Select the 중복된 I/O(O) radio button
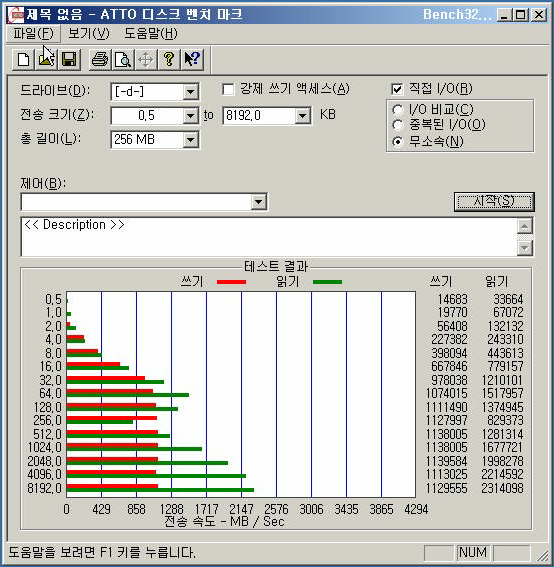The height and width of the screenshot is (567, 554). (x=398, y=125)
